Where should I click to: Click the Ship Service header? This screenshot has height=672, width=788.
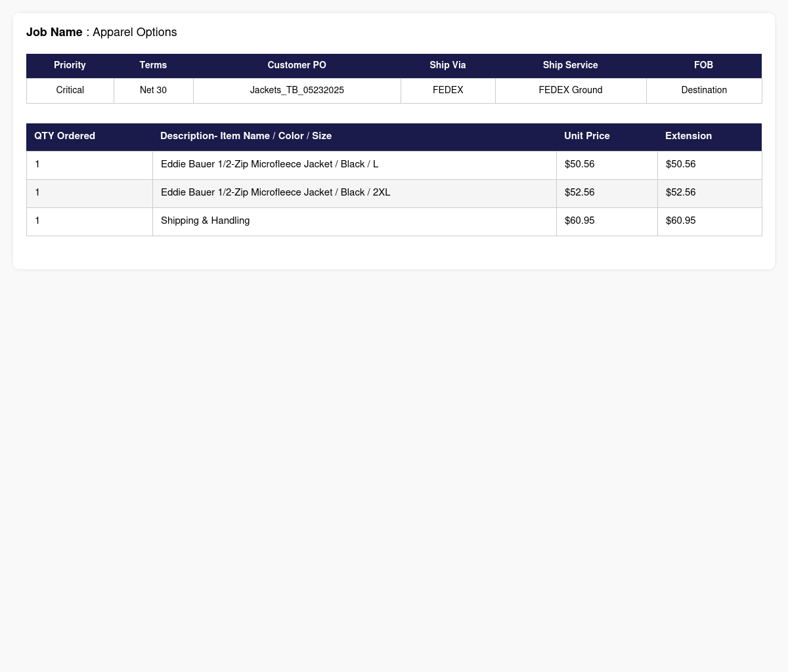click(571, 66)
